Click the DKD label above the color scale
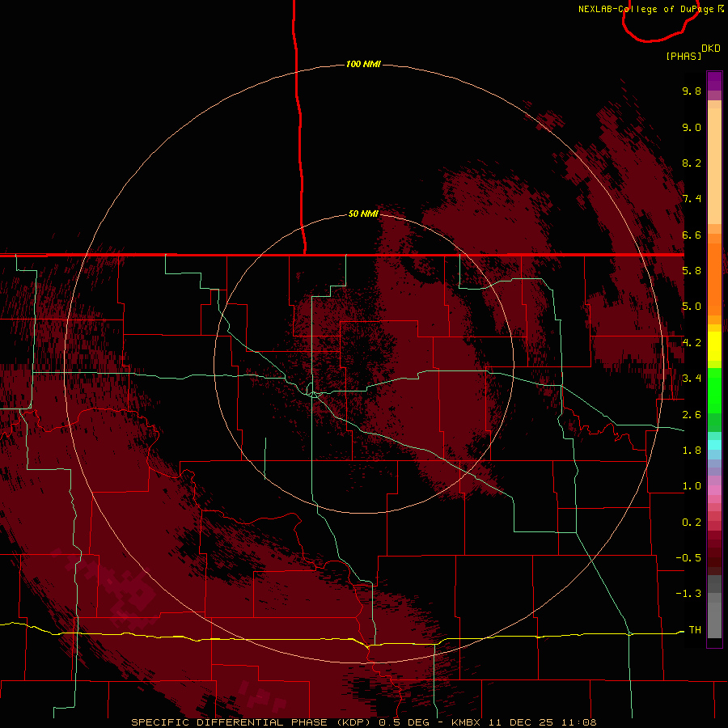The width and height of the screenshot is (728, 728). (711, 48)
